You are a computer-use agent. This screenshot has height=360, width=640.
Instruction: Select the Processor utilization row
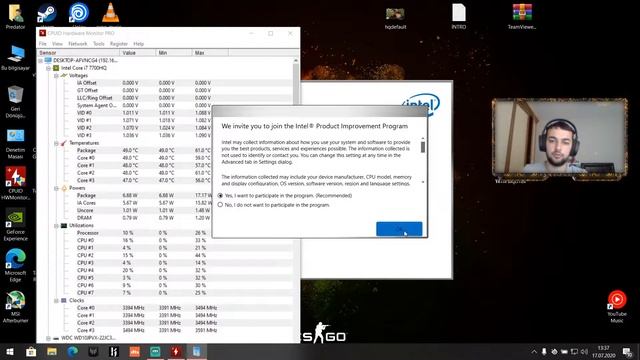click(x=165, y=233)
